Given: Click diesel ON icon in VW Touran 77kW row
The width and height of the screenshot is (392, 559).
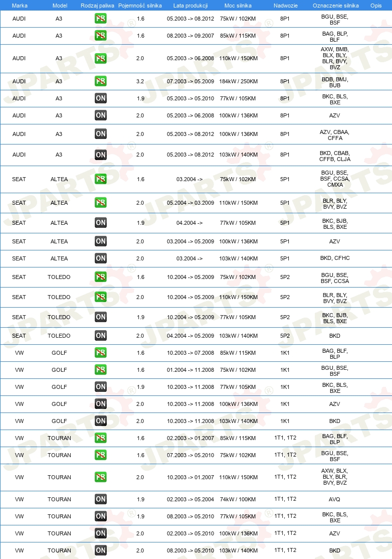Looking at the screenshot, I should tap(101, 516).
